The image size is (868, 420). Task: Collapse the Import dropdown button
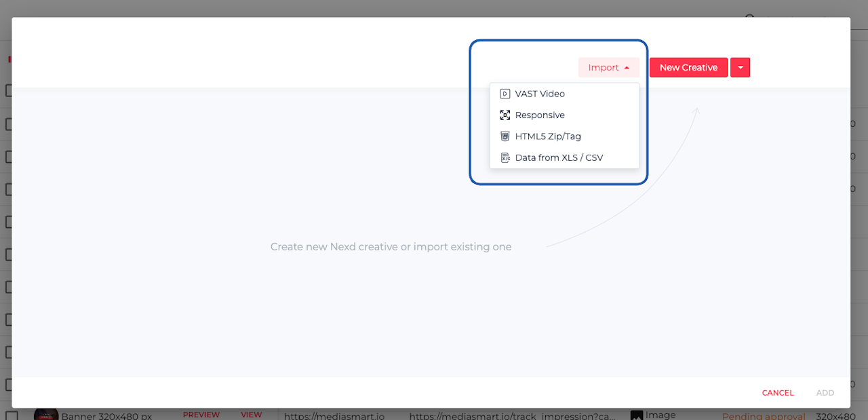[608, 68]
